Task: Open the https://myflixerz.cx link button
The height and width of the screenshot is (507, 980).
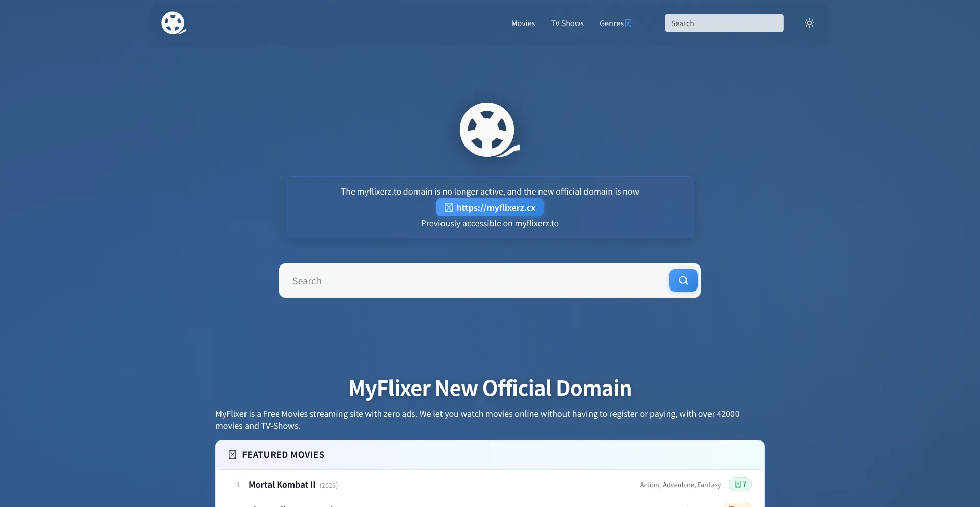Action: pyautogui.click(x=490, y=207)
